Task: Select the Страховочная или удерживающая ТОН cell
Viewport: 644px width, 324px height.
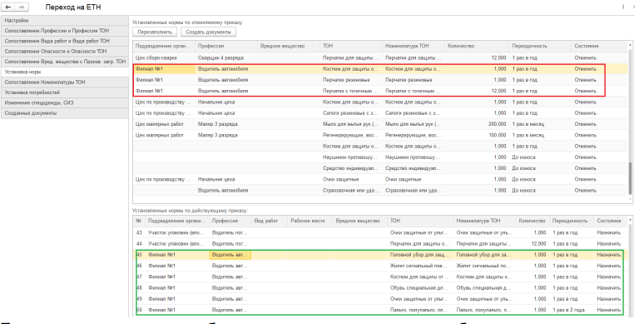Action: point(351,191)
